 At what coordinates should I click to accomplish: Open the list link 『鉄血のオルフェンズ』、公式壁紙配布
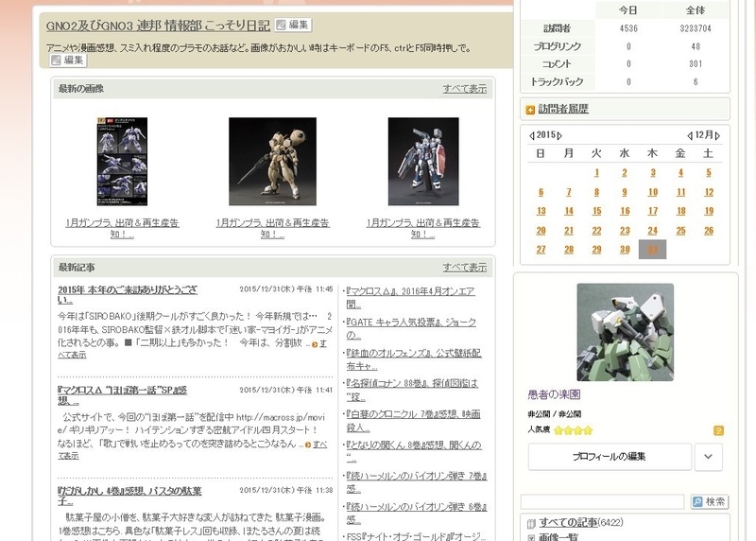click(x=414, y=359)
